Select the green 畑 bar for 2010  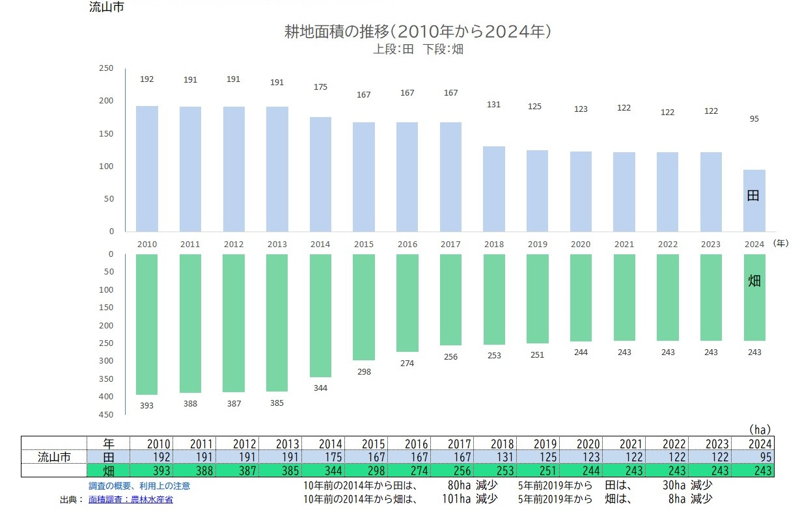(x=146, y=324)
